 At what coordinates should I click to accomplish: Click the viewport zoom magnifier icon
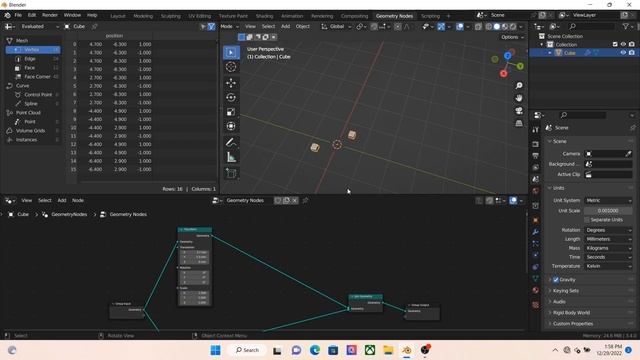(519, 86)
